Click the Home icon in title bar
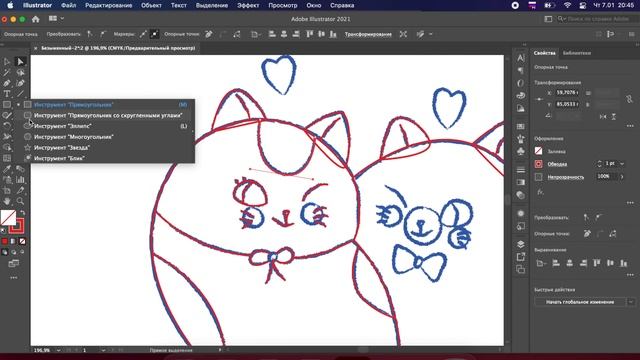 click(36, 19)
